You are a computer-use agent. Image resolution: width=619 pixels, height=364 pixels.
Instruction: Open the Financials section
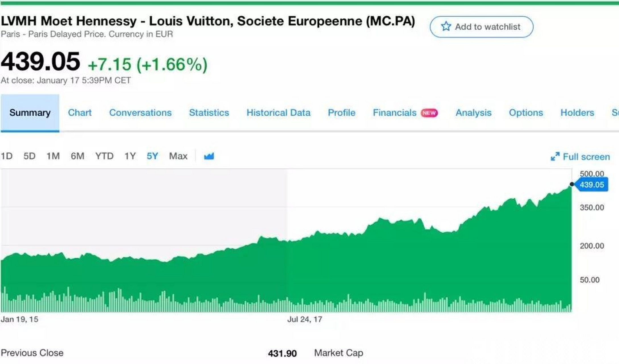point(395,113)
